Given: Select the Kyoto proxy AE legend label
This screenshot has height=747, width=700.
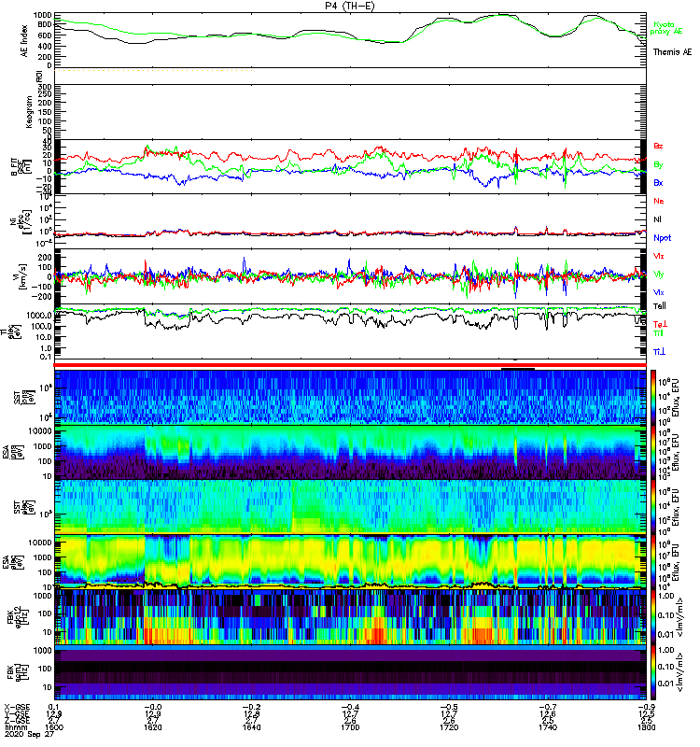Looking at the screenshot, I should [665, 28].
